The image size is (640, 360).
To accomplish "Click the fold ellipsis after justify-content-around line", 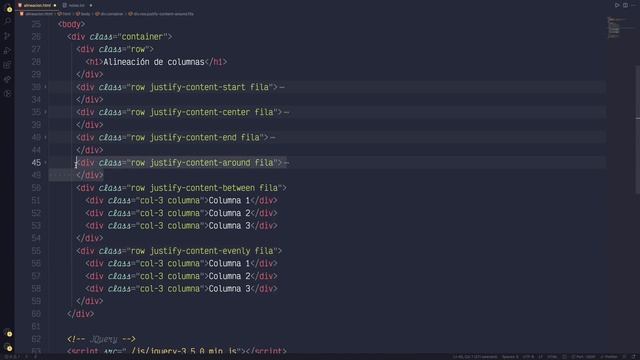I will click(x=287, y=163).
